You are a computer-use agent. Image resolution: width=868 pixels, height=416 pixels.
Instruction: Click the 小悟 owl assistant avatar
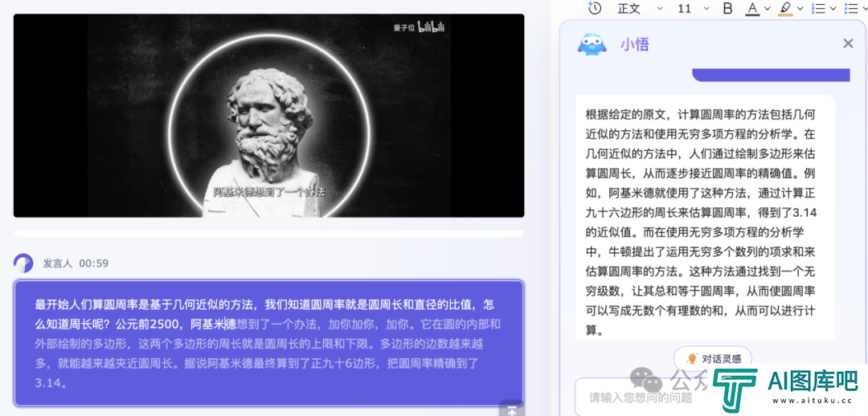[592, 44]
